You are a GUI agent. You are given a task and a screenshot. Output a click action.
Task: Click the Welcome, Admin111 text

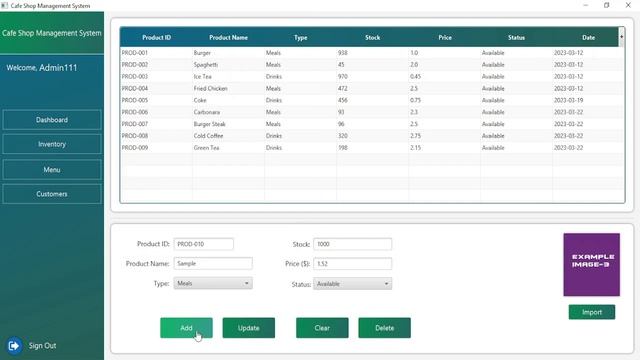click(42, 68)
